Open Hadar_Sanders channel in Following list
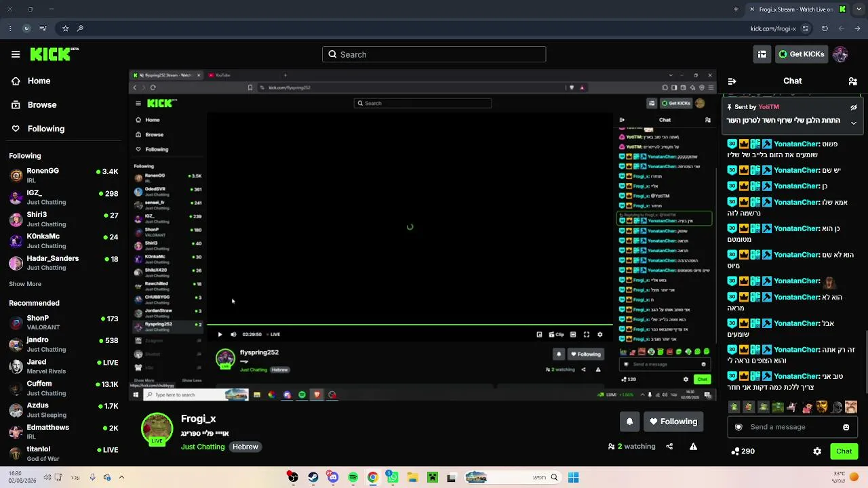The height and width of the screenshot is (488, 868). tap(64, 262)
